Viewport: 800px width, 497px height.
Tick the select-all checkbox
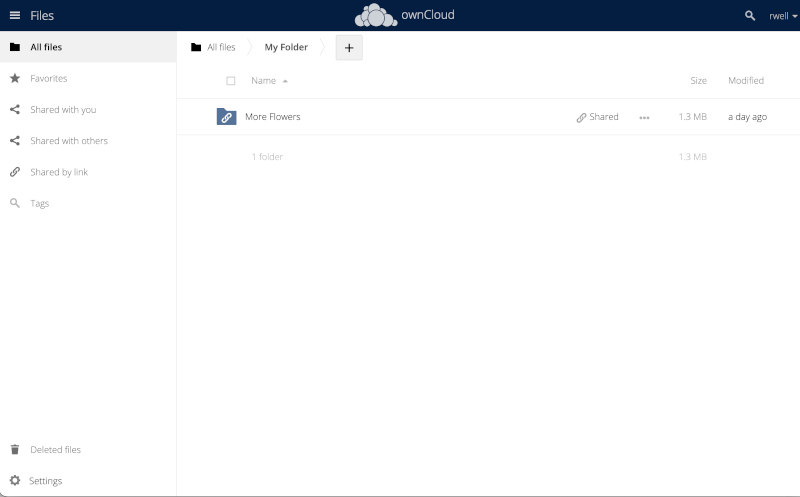click(231, 81)
